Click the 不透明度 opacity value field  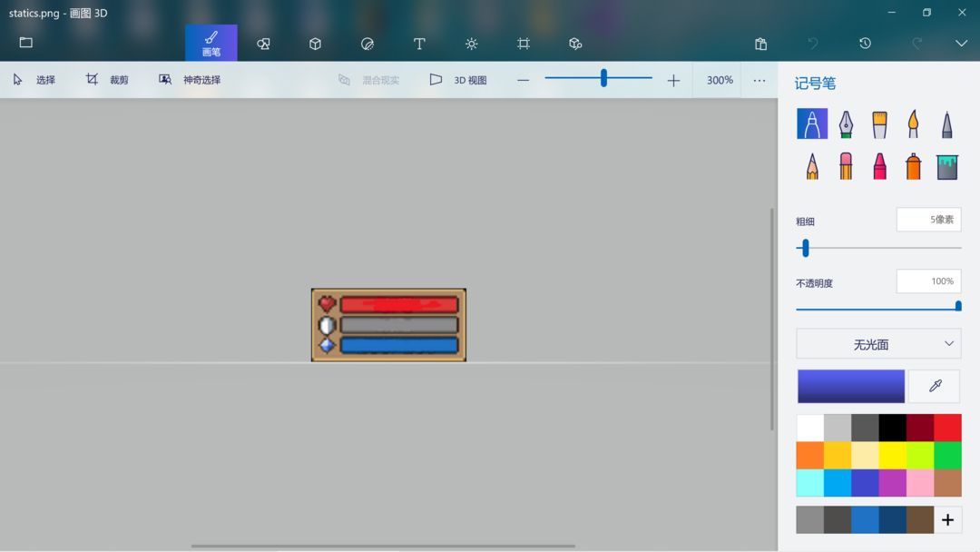(x=928, y=281)
